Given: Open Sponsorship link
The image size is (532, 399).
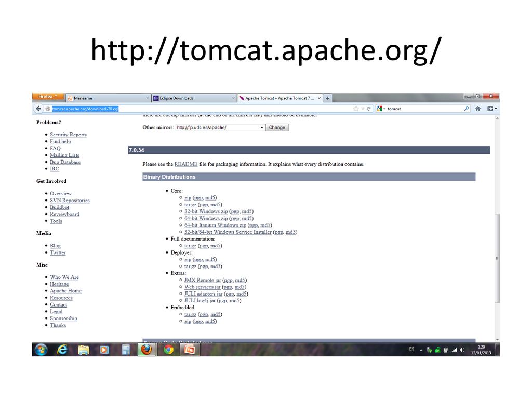Looking at the screenshot, I should pos(63,318).
